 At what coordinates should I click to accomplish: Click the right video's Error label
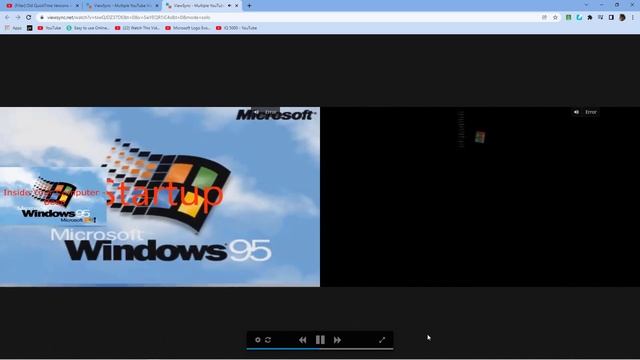click(591, 112)
